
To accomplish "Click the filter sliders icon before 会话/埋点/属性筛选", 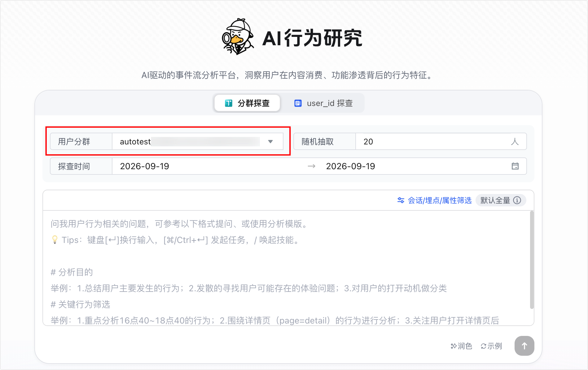I will point(401,200).
